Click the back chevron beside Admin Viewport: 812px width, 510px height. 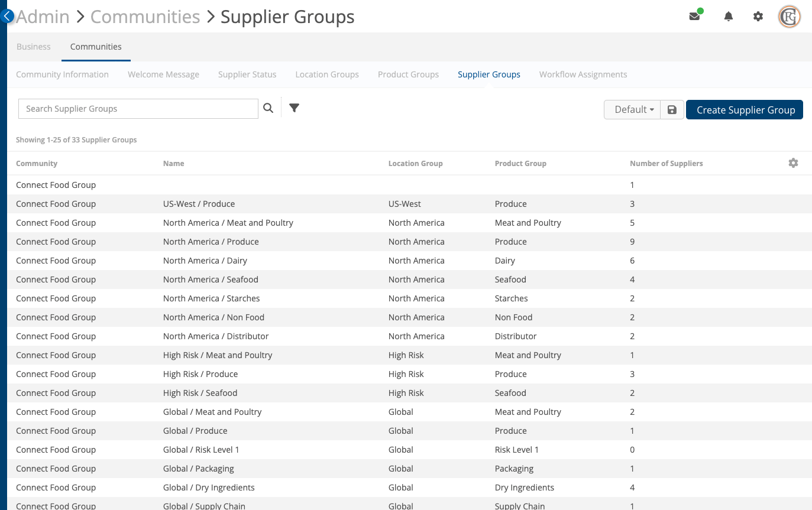coord(7,16)
